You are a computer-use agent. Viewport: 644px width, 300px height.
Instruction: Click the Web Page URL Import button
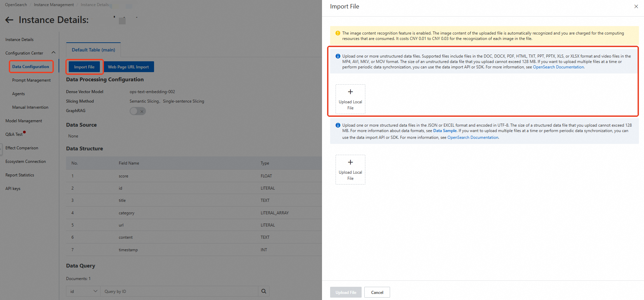(x=129, y=67)
